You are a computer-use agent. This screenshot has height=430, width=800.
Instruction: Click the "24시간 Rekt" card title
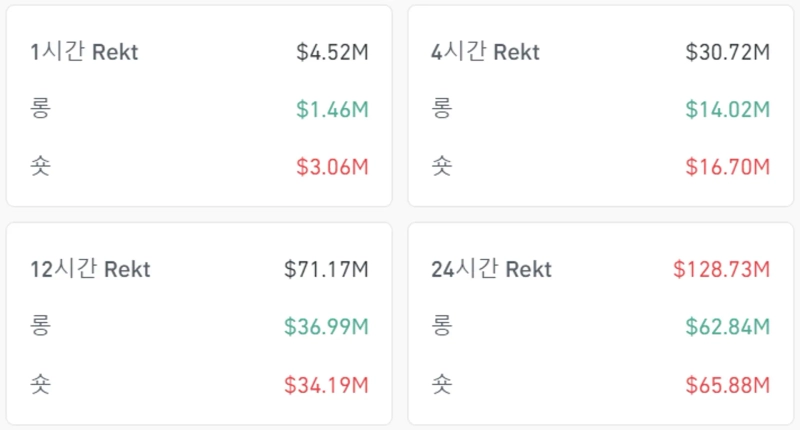pyautogui.click(x=491, y=269)
